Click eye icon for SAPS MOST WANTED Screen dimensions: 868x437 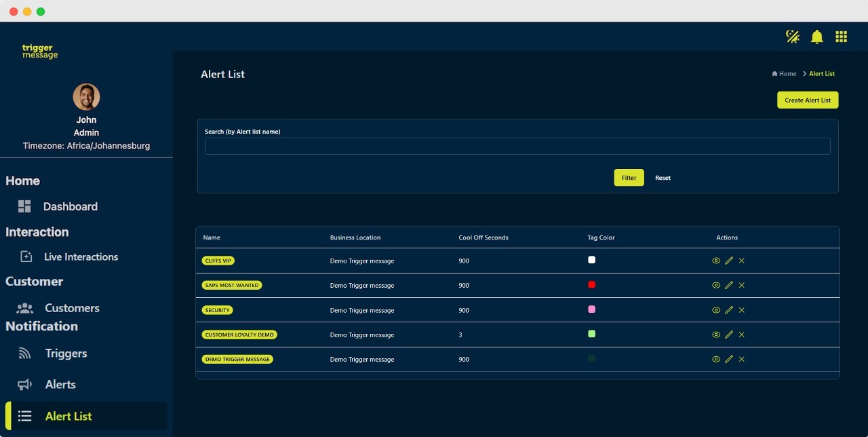716,285
